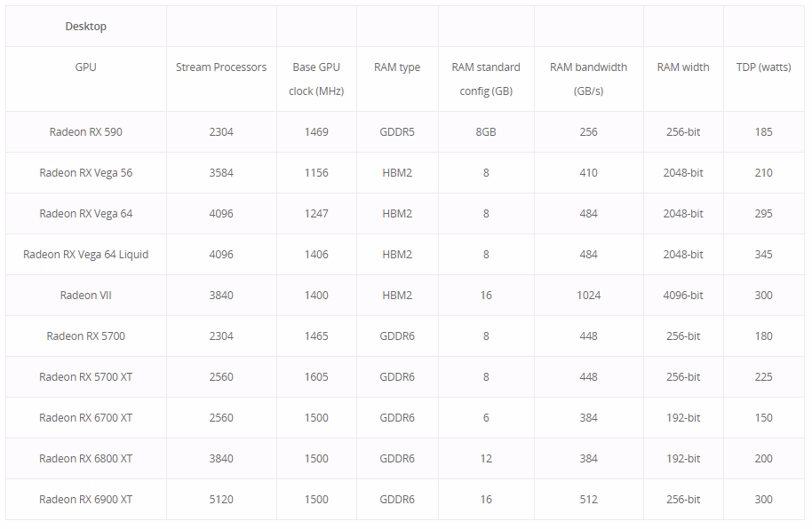Click the GPU column header
Viewport: 812px width, 529px height.
point(85,67)
